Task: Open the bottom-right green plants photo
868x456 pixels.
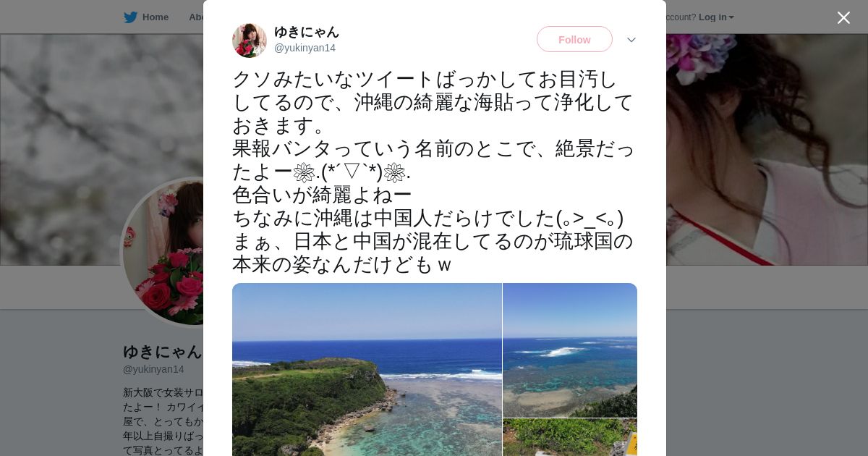Action: pyautogui.click(x=570, y=437)
